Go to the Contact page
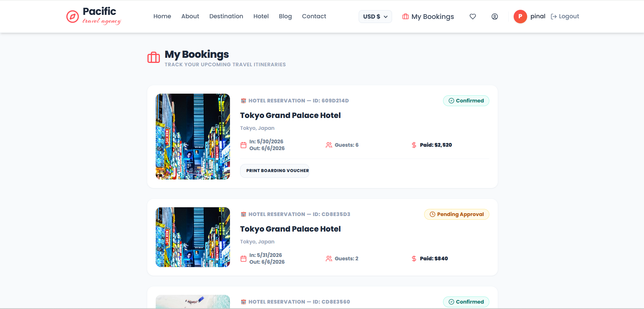The height and width of the screenshot is (309, 644). pyautogui.click(x=314, y=16)
